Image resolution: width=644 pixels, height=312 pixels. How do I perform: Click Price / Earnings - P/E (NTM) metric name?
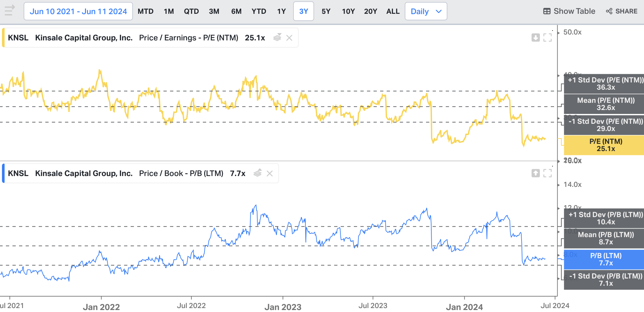click(x=189, y=38)
